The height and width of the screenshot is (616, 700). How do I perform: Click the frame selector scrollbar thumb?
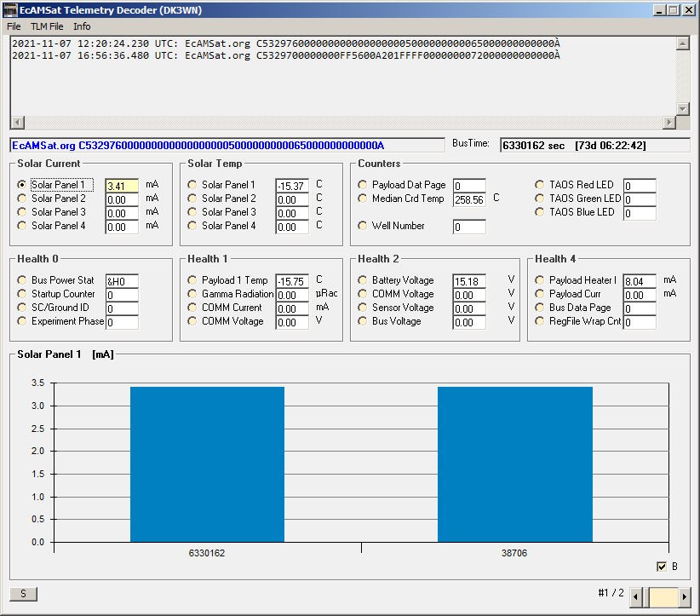[663, 598]
